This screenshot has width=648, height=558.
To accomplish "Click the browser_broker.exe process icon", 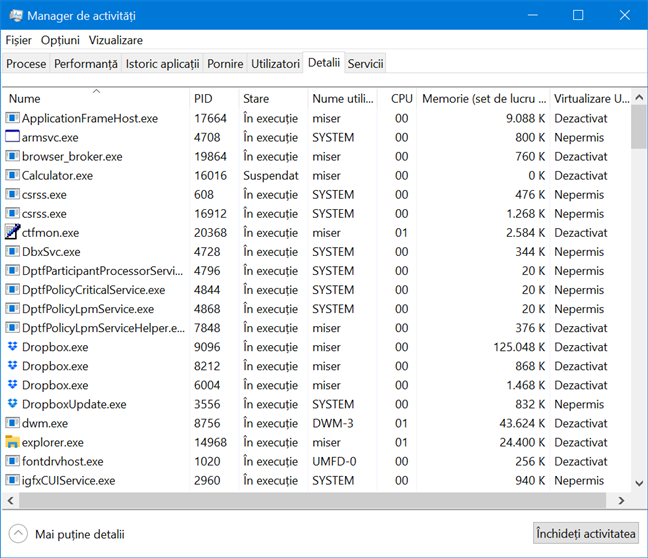I will pos(12,156).
